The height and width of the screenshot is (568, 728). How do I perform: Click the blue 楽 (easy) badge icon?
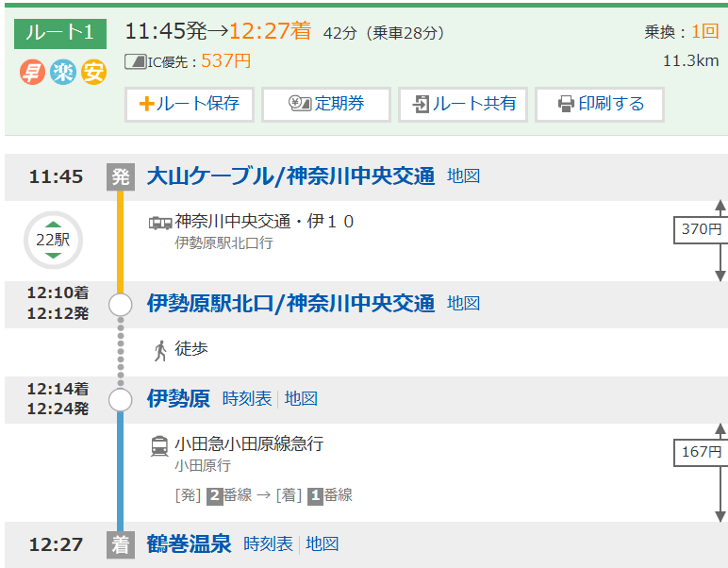click(x=63, y=72)
